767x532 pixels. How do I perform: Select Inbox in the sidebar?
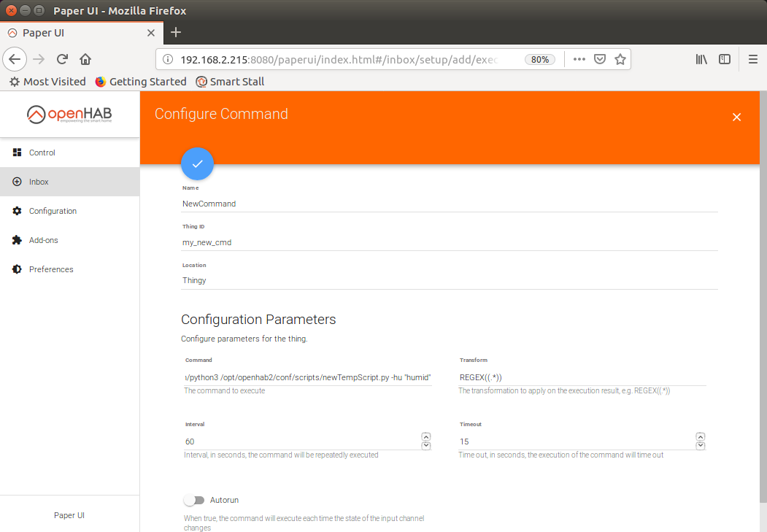click(x=69, y=182)
